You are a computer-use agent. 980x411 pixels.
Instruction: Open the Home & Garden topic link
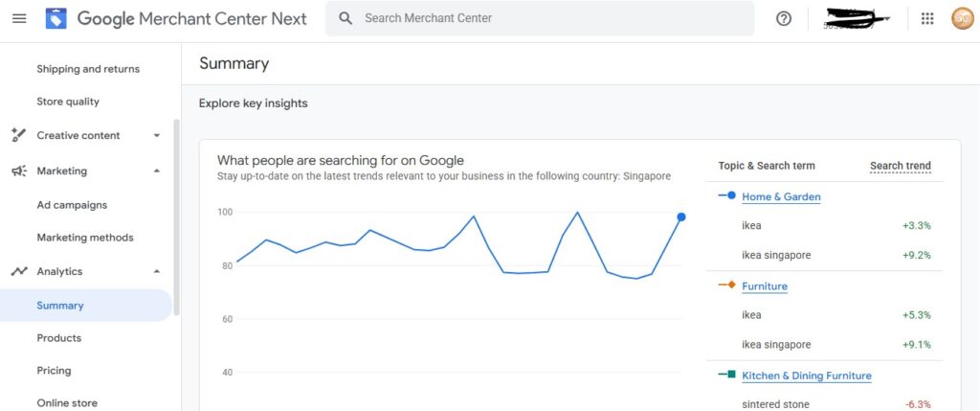tap(781, 196)
